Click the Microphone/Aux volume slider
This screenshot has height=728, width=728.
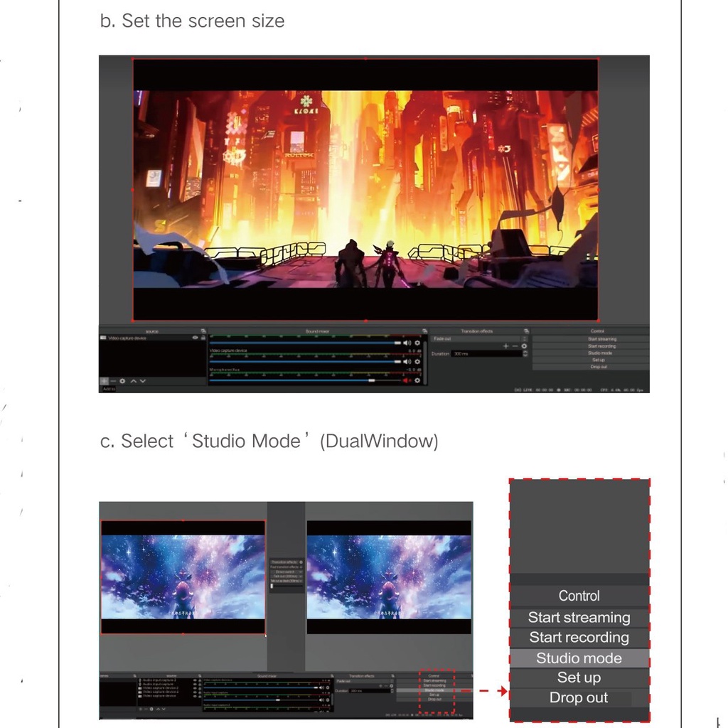click(x=371, y=380)
